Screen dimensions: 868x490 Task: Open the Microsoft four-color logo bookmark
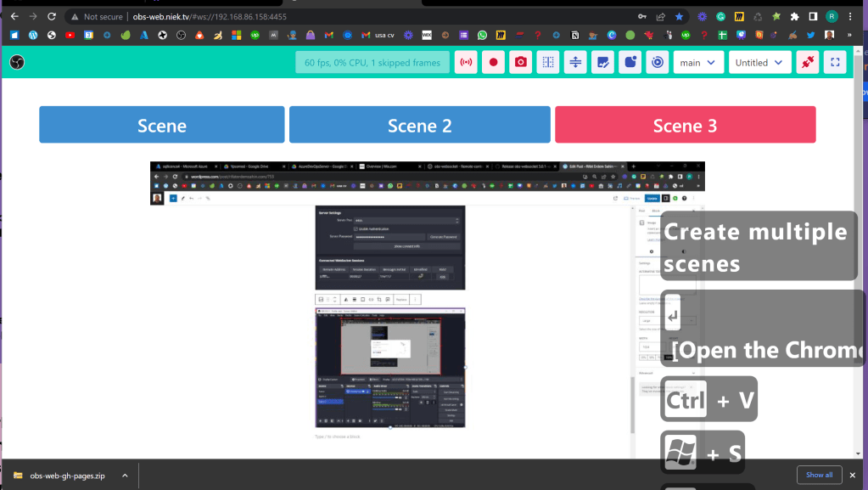(x=237, y=35)
